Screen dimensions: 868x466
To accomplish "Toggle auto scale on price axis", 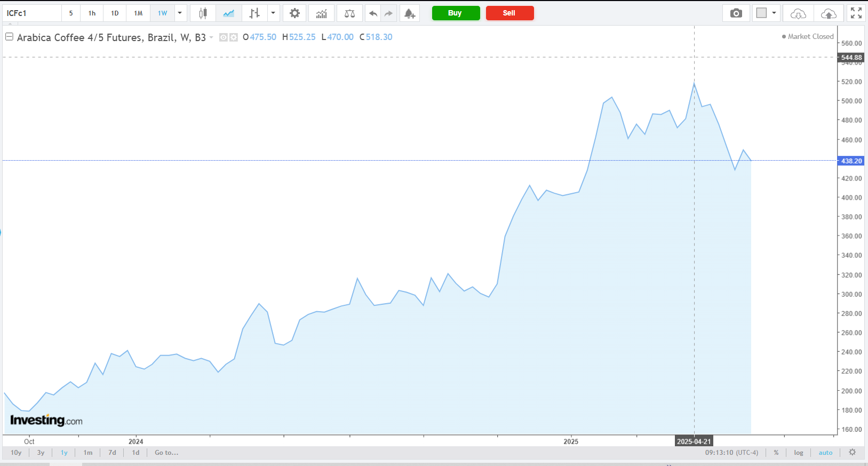I will coord(825,453).
